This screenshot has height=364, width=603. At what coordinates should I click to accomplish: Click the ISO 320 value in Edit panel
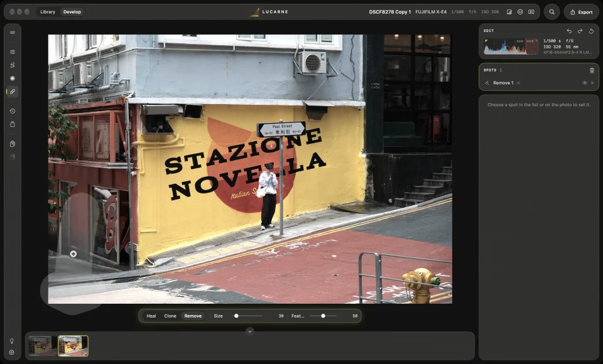point(552,47)
